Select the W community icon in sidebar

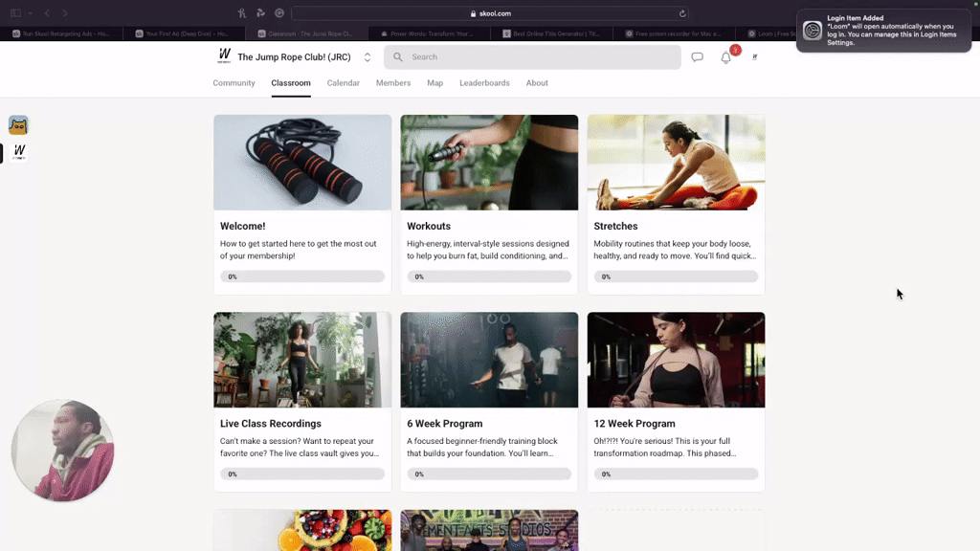(x=19, y=152)
